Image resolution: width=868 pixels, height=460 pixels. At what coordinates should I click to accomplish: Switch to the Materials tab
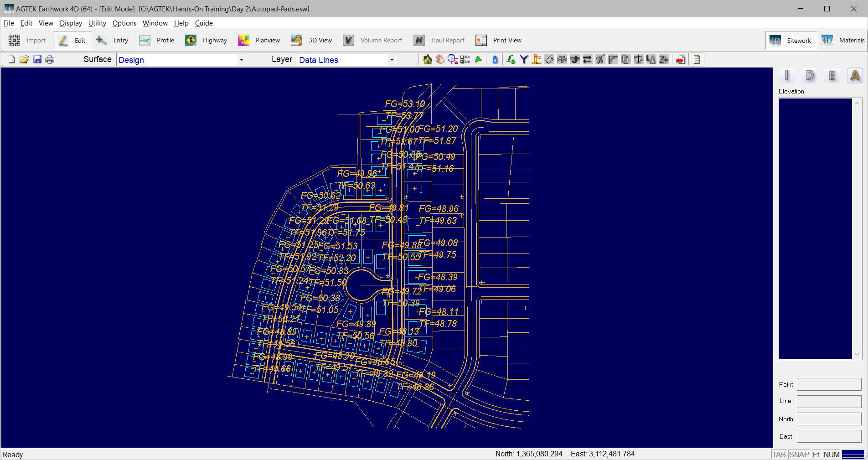click(843, 40)
